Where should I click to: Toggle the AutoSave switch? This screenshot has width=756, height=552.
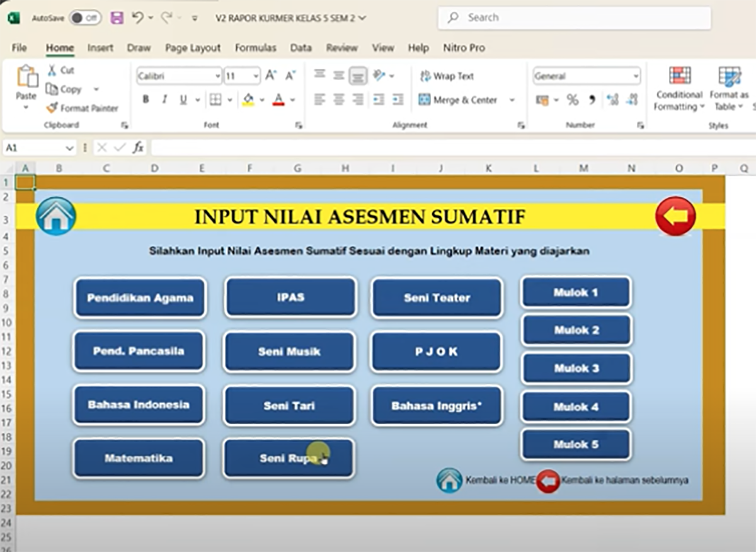pyautogui.click(x=85, y=18)
